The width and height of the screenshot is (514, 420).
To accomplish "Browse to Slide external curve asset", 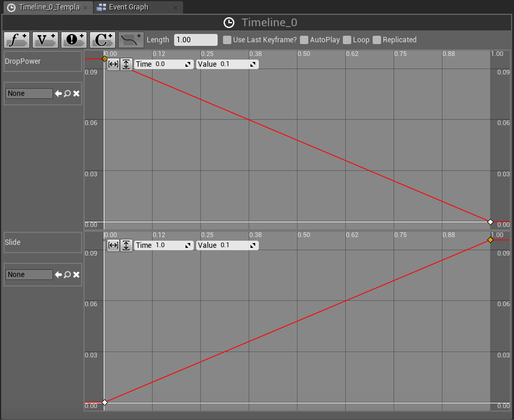I will point(67,275).
